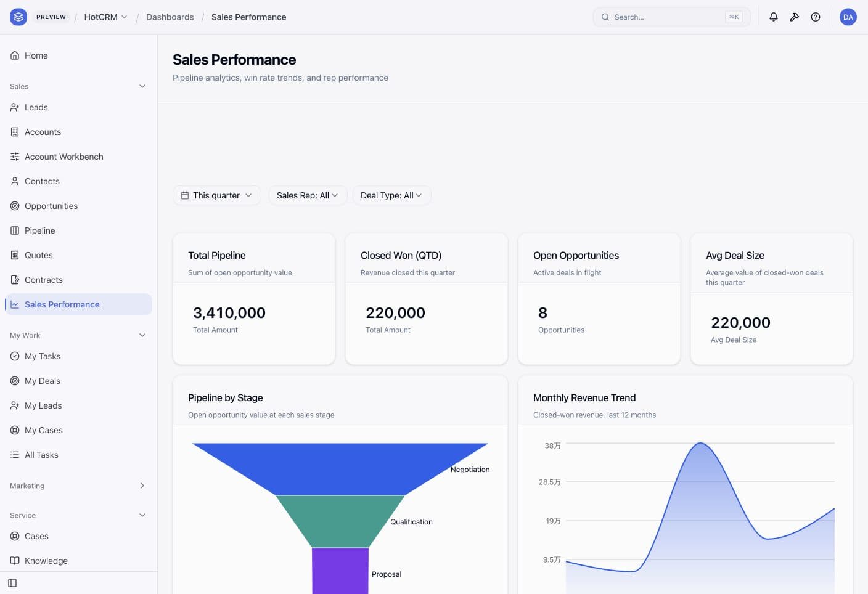The image size is (868, 594).
Task: Click the Closed Won (QTD) card title
Action: (401, 255)
